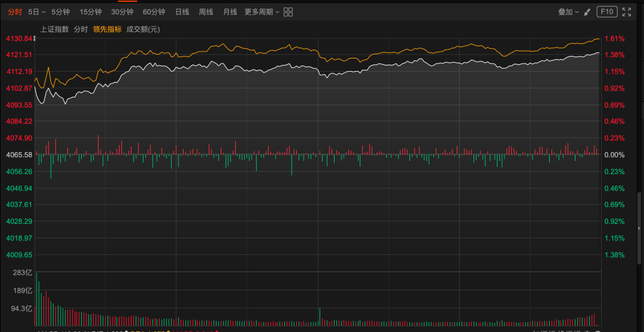Switch to the 5分钟 chart period
Screen dimensions: 644x332
(61, 12)
